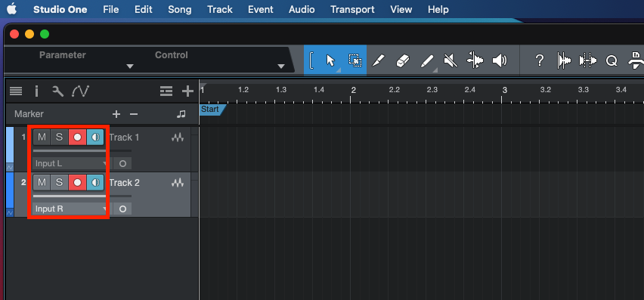The height and width of the screenshot is (300, 644).
Task: Click the Track 2 volume slider
Action: [x=82, y=196]
